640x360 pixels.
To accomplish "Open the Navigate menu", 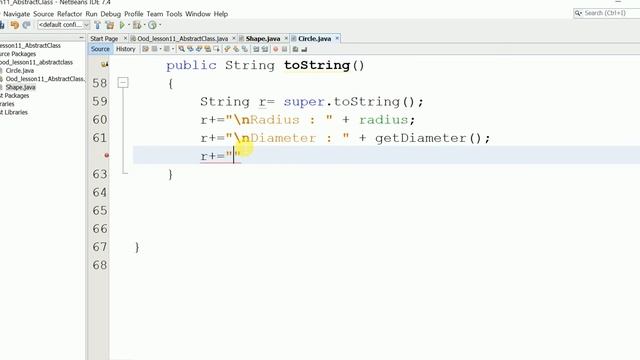I will [x=17, y=14].
